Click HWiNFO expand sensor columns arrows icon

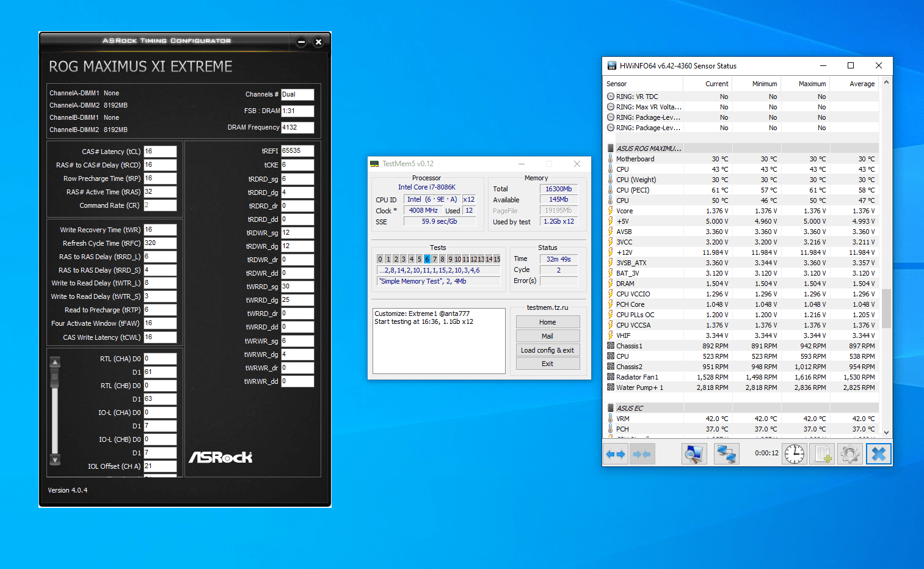tap(616, 454)
